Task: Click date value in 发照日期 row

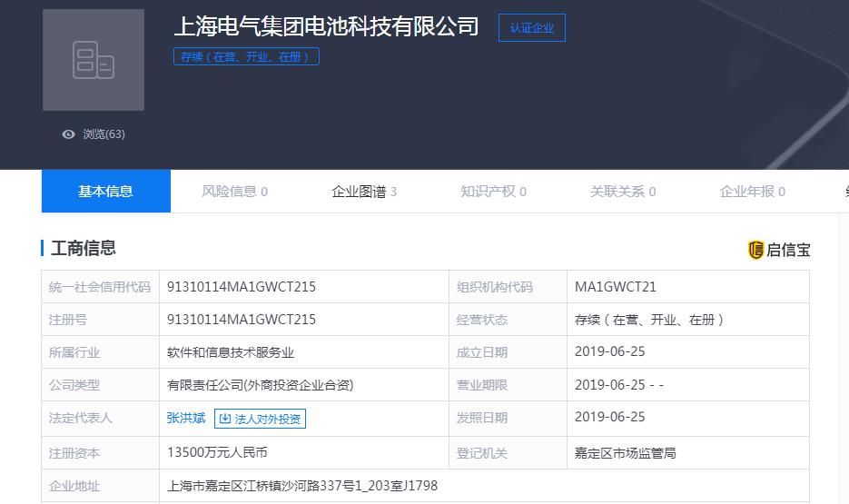Action: tap(609, 417)
